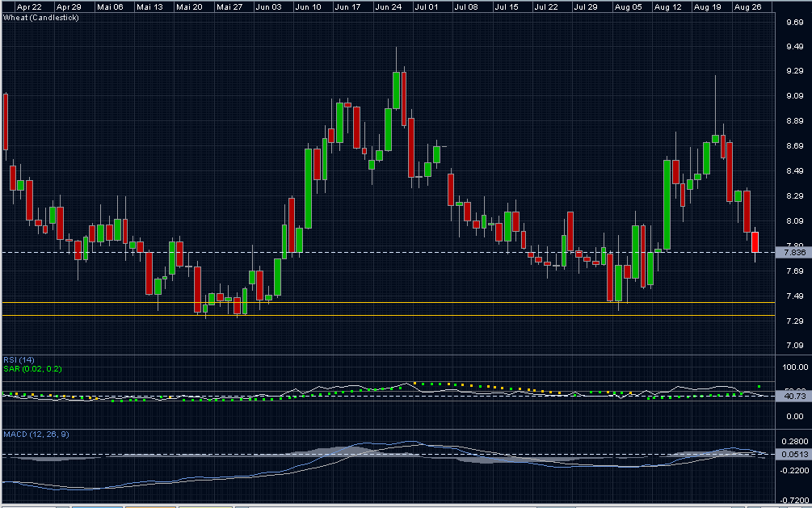Select the current price tag 7.836
The height and width of the screenshot is (508, 812).
click(794, 253)
